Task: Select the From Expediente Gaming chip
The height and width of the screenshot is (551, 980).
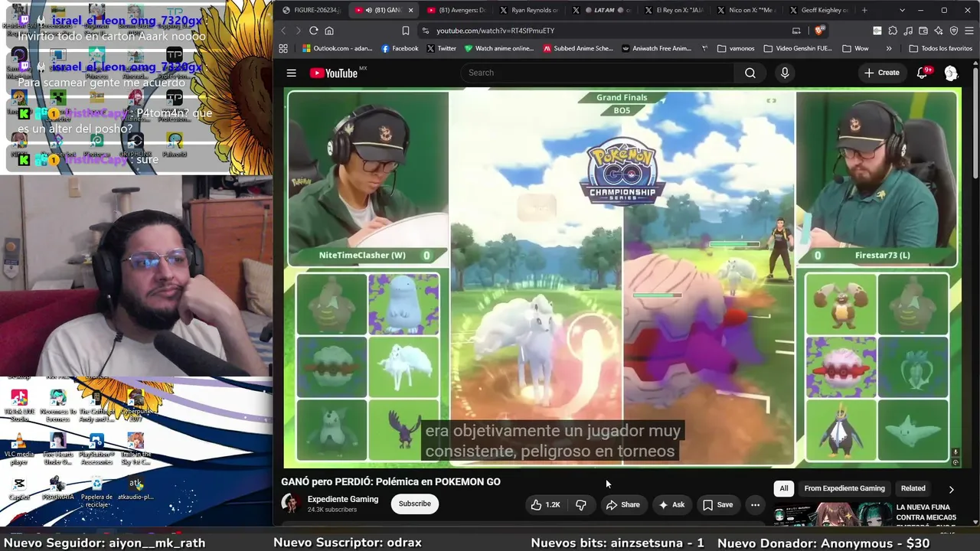Action: pos(844,488)
